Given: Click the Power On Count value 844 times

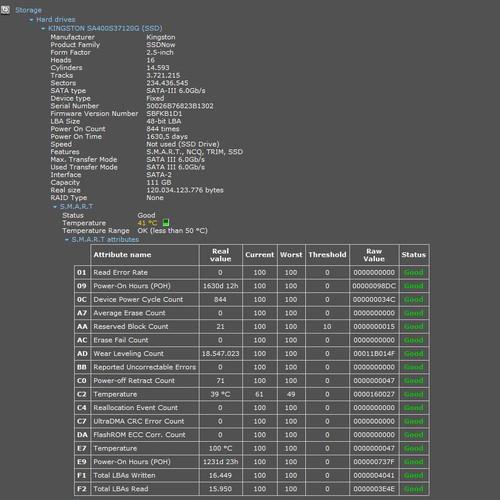Looking at the screenshot, I should click(163, 129).
